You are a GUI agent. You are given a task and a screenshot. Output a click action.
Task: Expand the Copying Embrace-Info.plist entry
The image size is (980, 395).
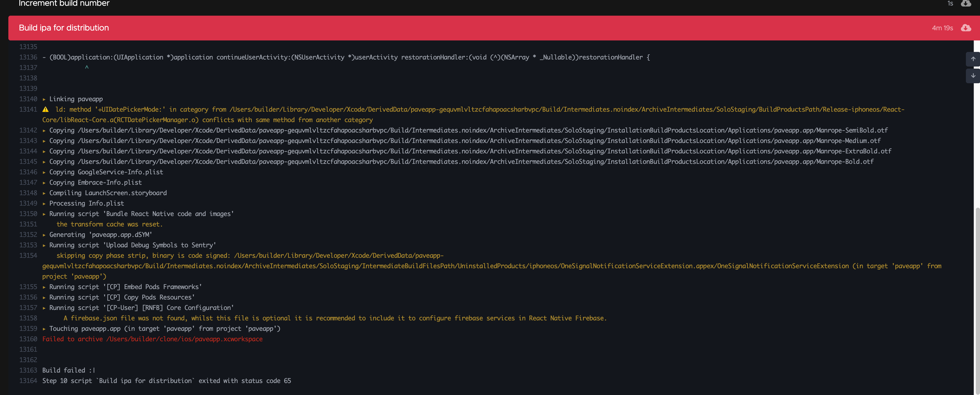[x=44, y=183]
